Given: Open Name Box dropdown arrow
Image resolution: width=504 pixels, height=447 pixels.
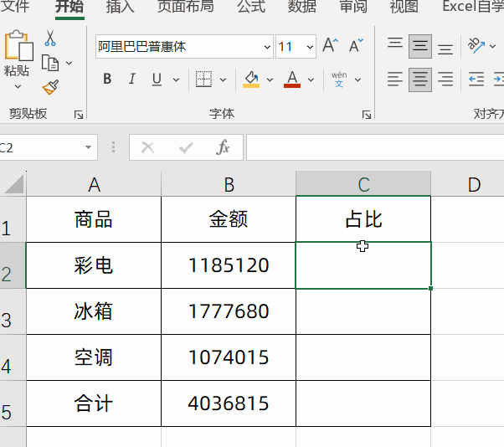Looking at the screenshot, I should 88,147.
